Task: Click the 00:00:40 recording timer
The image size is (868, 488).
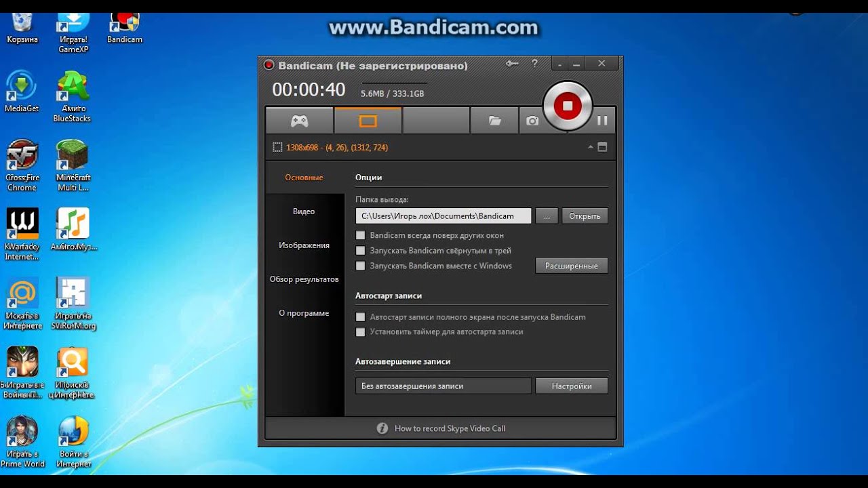Action: (309, 89)
